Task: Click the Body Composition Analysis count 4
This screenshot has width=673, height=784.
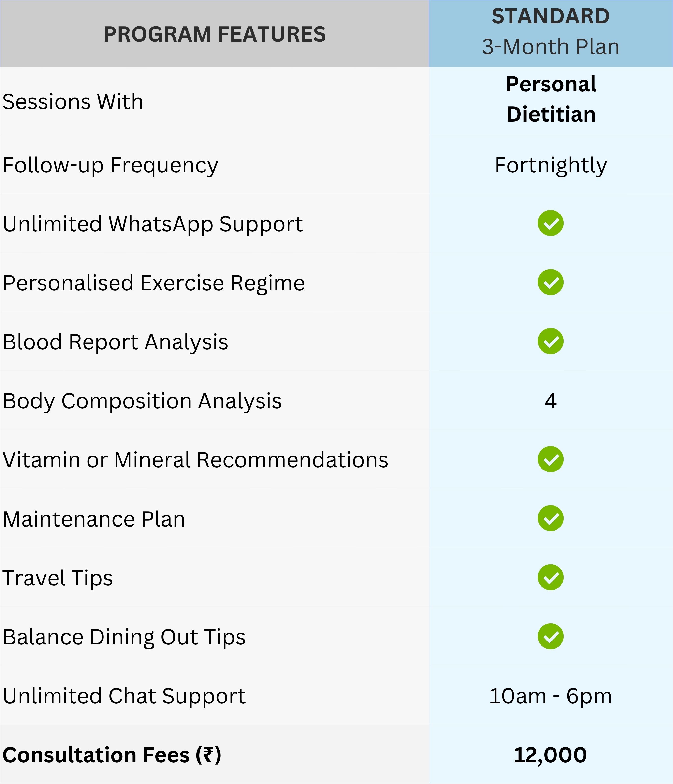Action: pyautogui.click(x=550, y=401)
